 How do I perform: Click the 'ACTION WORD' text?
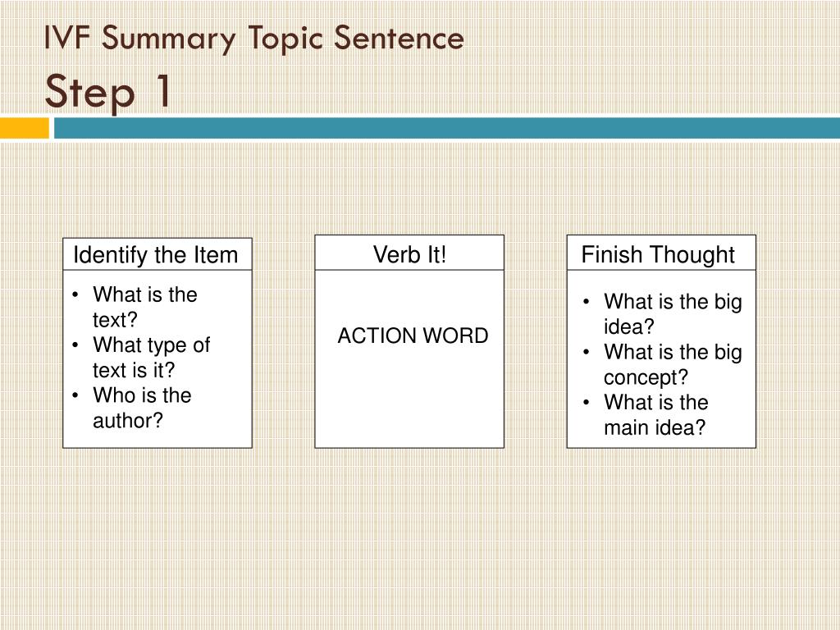(x=413, y=336)
